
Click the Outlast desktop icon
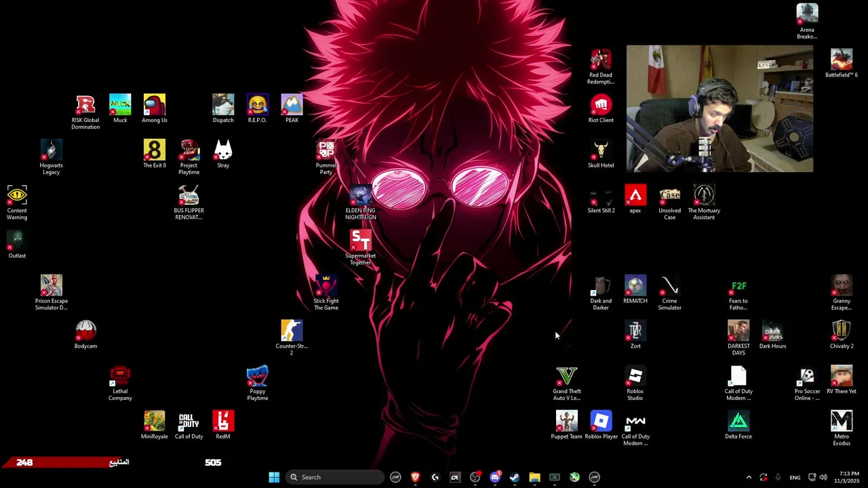(x=17, y=245)
